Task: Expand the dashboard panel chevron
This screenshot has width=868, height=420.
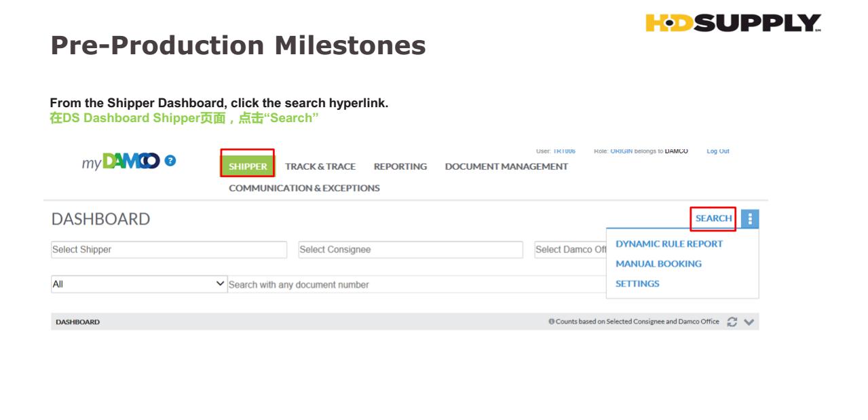Action: (x=749, y=322)
